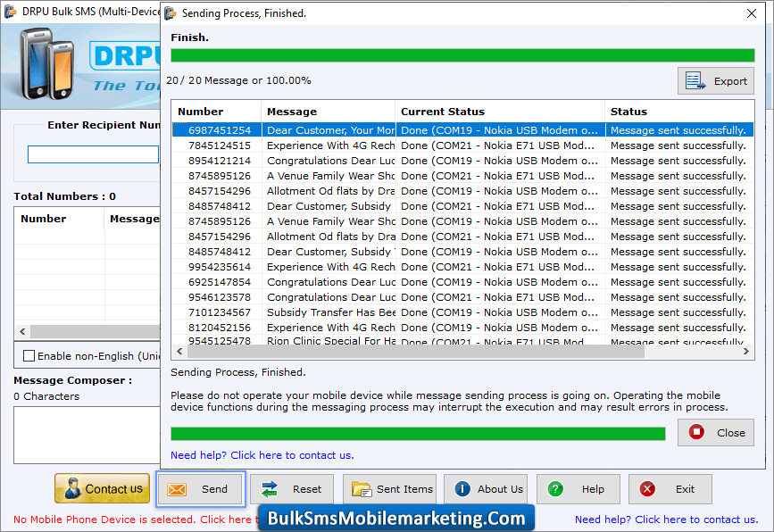Sort by the Number column header in dialog
Viewport: 774px width, 532px height.
click(x=216, y=112)
